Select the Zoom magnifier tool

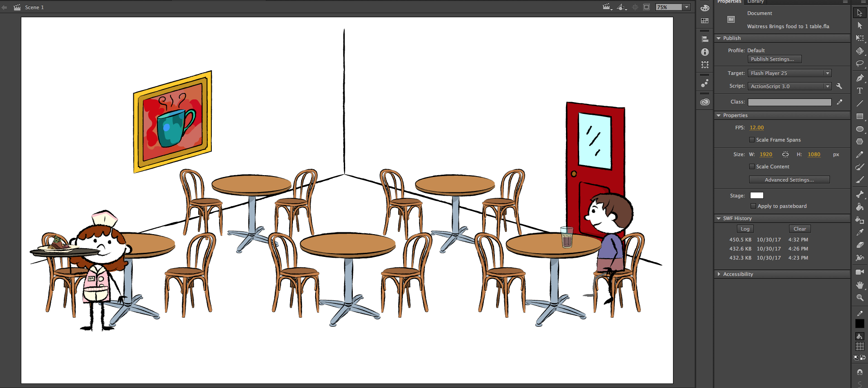(x=859, y=298)
